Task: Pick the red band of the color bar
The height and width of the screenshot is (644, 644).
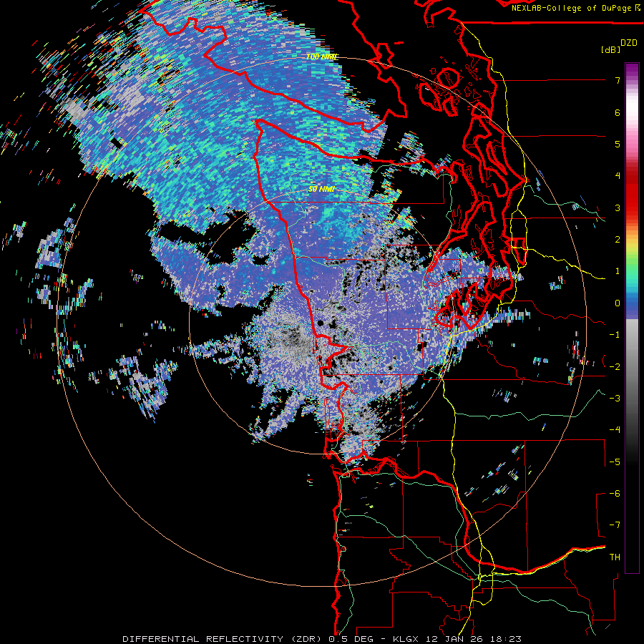Action: tap(632, 195)
